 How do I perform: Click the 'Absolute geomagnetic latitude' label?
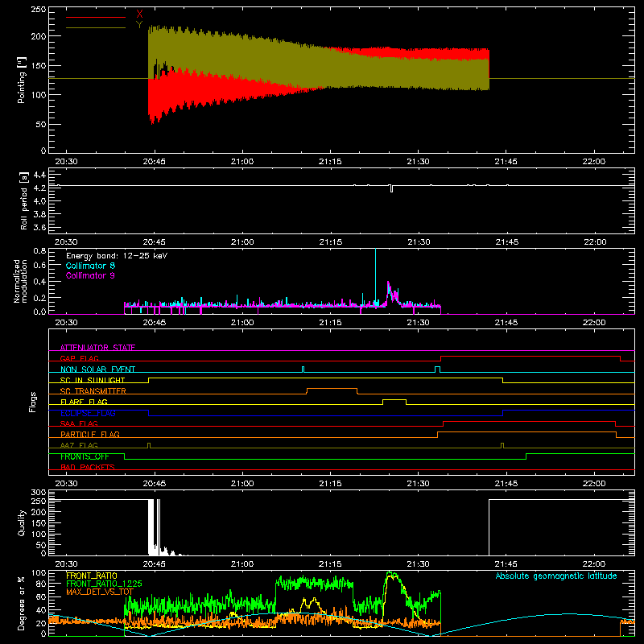coord(556,576)
